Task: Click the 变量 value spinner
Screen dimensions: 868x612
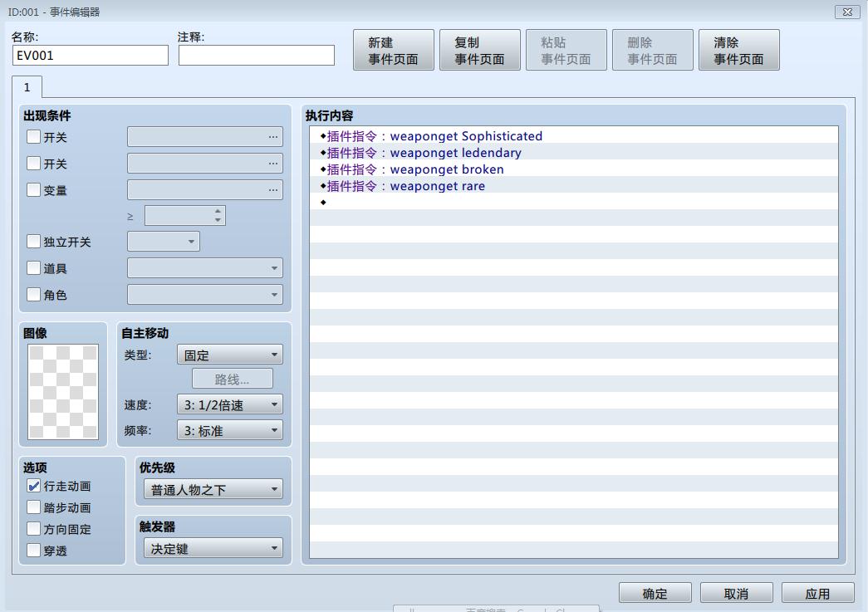Action: coord(185,216)
